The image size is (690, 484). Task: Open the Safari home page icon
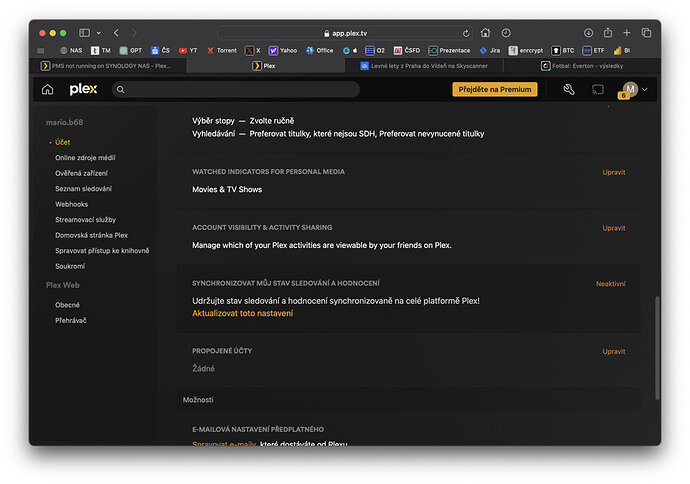click(x=485, y=33)
